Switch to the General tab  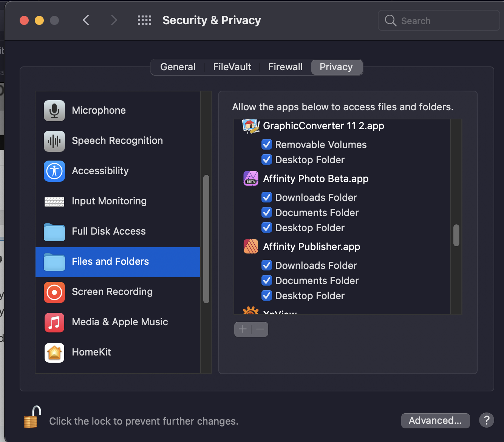178,67
